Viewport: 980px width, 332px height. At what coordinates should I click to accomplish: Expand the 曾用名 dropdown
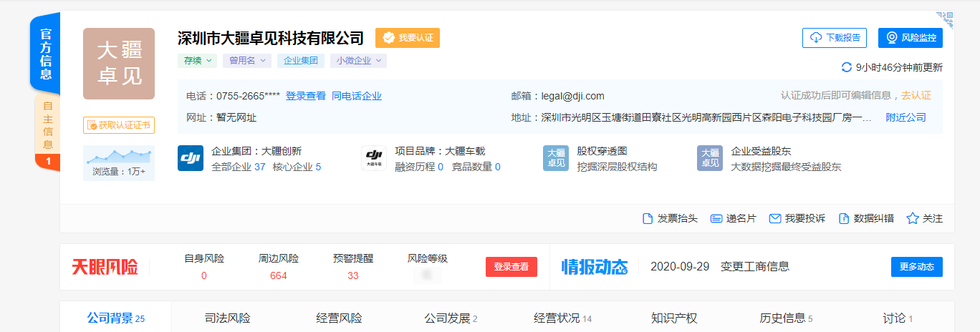246,61
